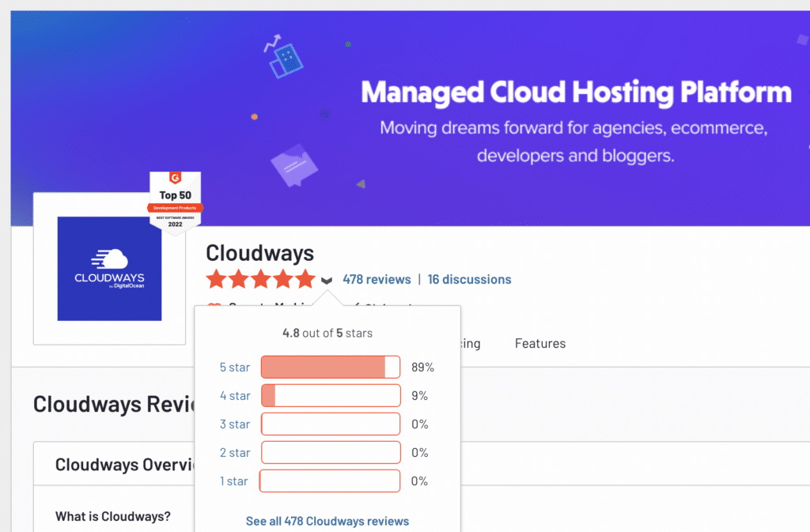Click the 5 star rating bar
This screenshot has height=532, width=810.
(x=331, y=367)
